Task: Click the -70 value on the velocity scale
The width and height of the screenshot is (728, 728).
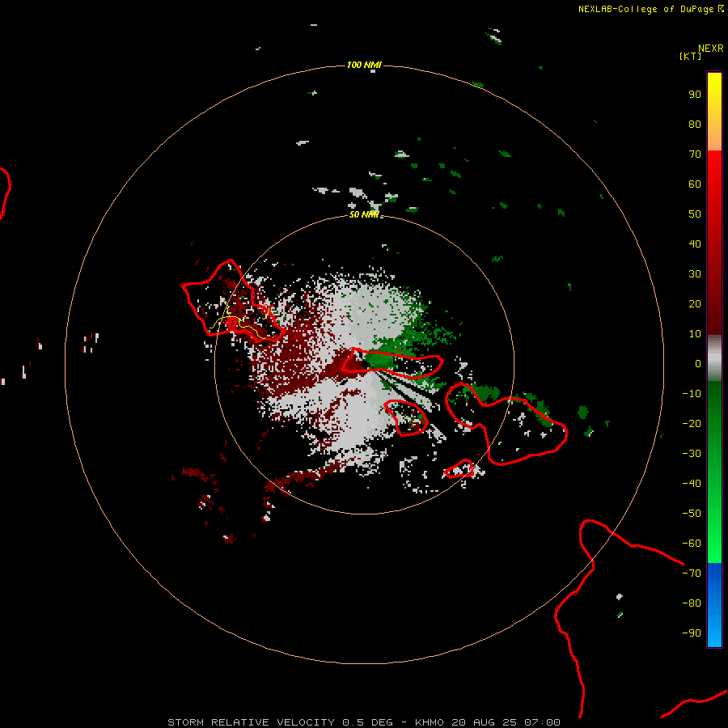Action: coord(692,574)
